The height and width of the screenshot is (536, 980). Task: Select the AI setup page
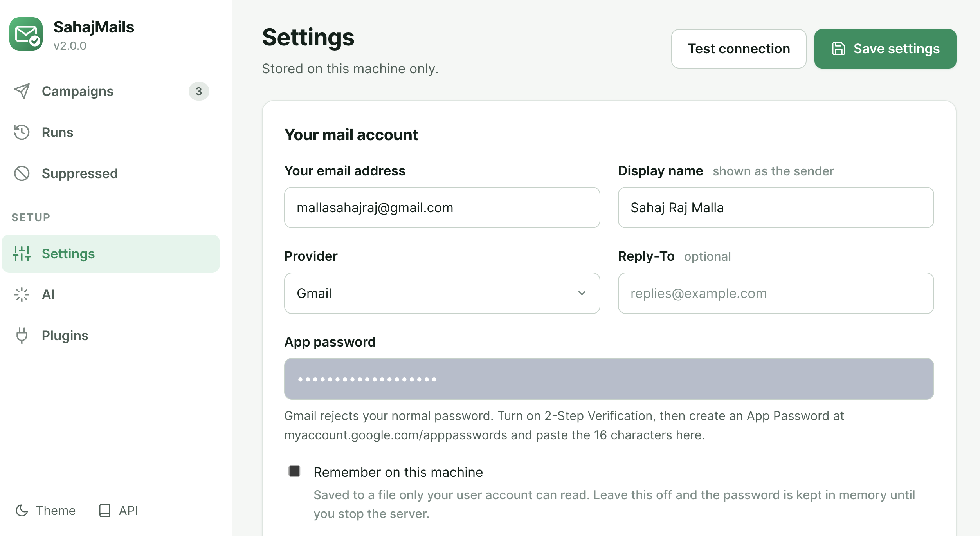point(111,294)
